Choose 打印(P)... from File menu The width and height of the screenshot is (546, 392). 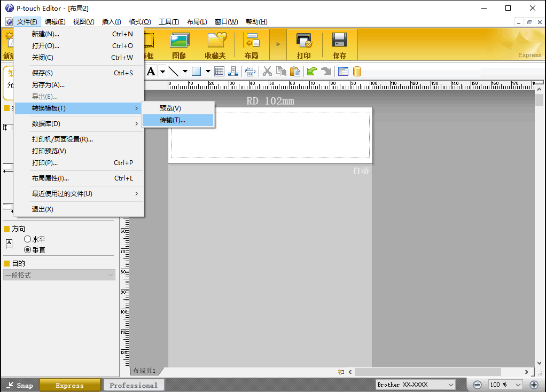coord(80,162)
